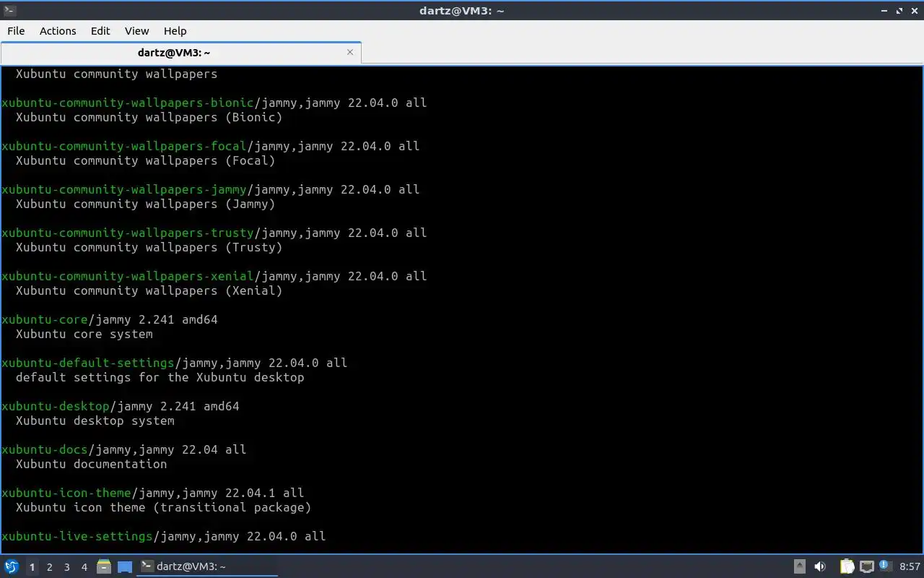Open the Help menu
Screen dimensions: 924x578
[x=175, y=31]
